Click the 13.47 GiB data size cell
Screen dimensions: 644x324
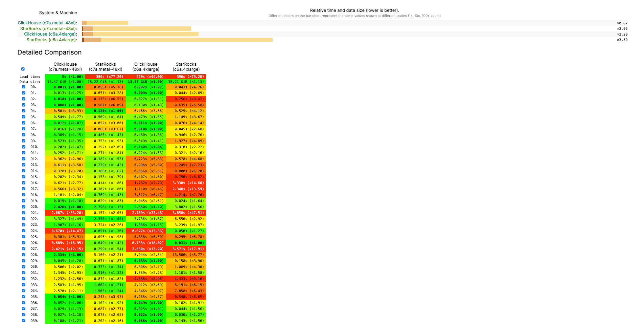pos(65,82)
